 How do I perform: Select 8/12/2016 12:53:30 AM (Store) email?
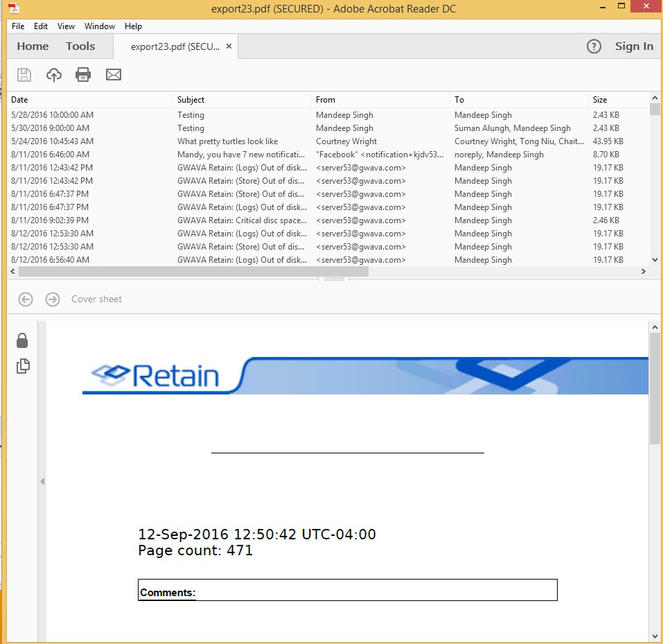tap(328, 246)
